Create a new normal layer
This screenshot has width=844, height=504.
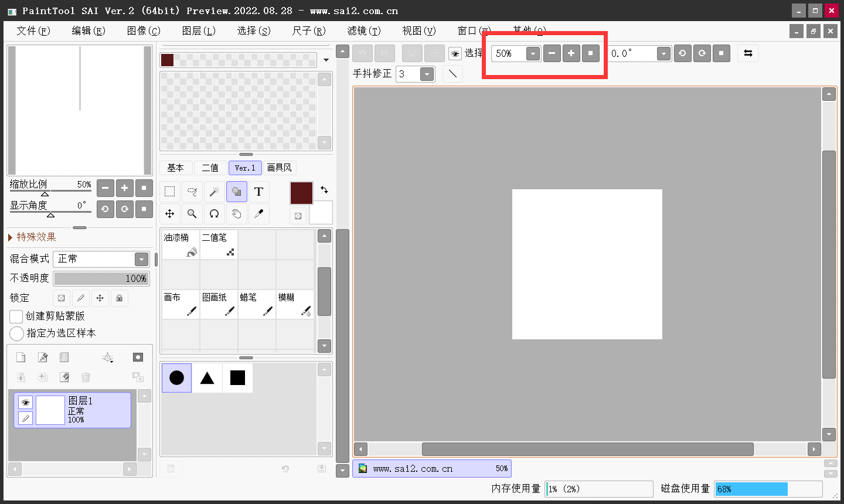[x=21, y=357]
